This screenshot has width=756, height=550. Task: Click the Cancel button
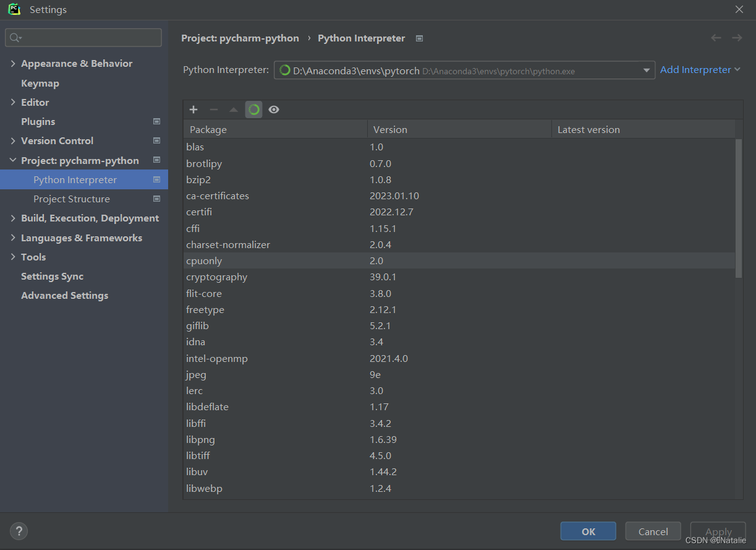coord(653,531)
